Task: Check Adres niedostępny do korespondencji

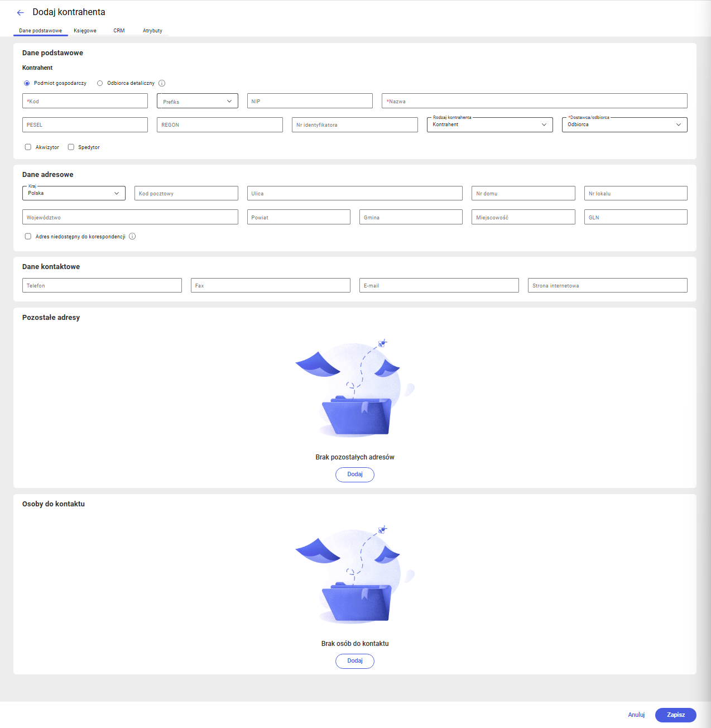Action: (x=28, y=236)
